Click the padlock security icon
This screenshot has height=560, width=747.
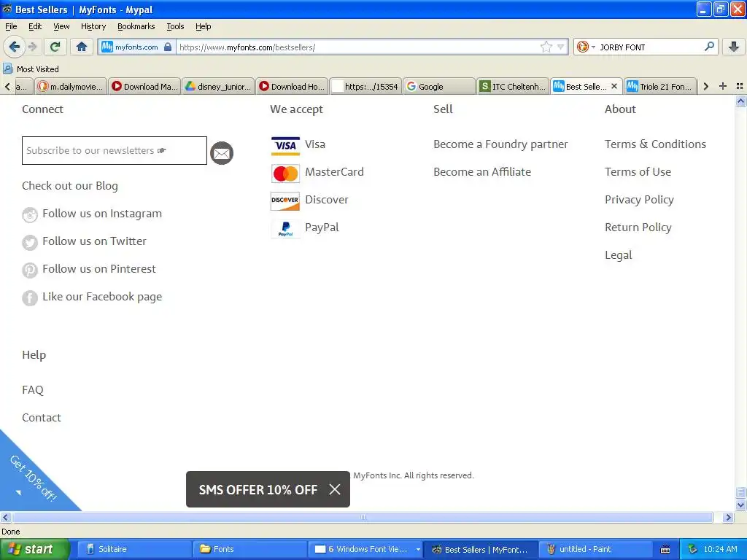(x=168, y=47)
